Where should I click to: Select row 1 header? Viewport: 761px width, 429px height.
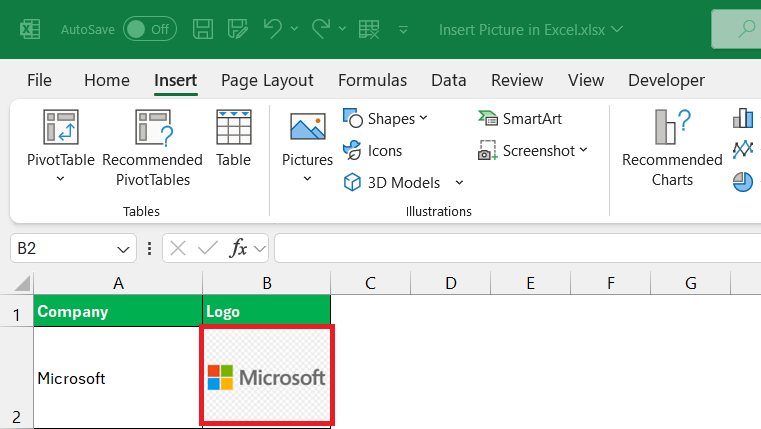17,311
